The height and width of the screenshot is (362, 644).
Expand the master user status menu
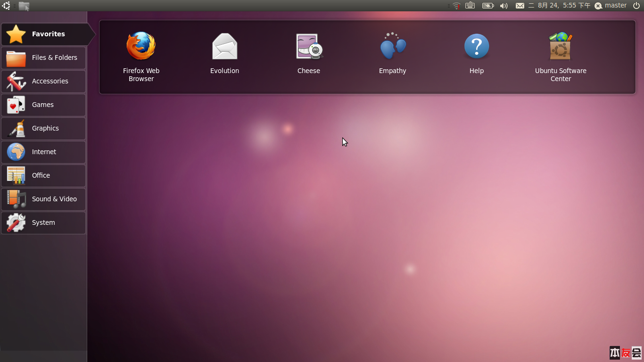click(x=611, y=6)
